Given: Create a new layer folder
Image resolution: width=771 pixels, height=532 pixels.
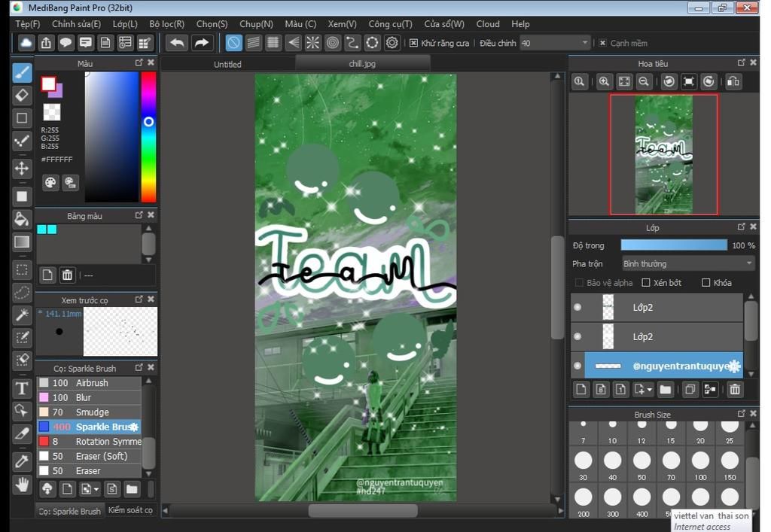Looking at the screenshot, I should (x=666, y=390).
